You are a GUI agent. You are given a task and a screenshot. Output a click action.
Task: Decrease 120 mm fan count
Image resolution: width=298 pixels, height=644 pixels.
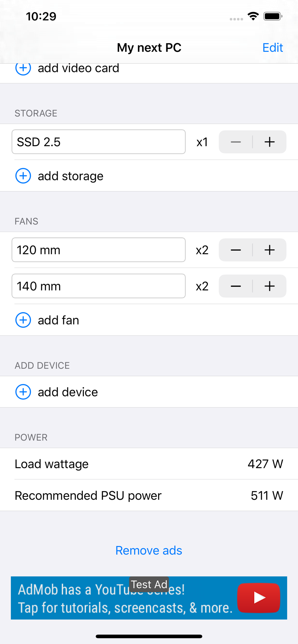236,250
